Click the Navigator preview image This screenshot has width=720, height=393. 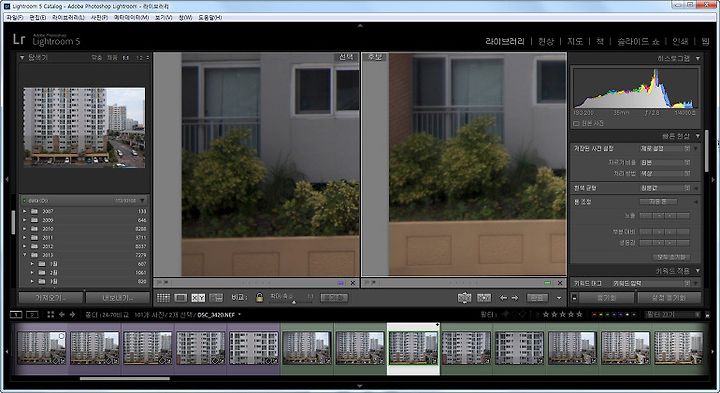(84, 127)
